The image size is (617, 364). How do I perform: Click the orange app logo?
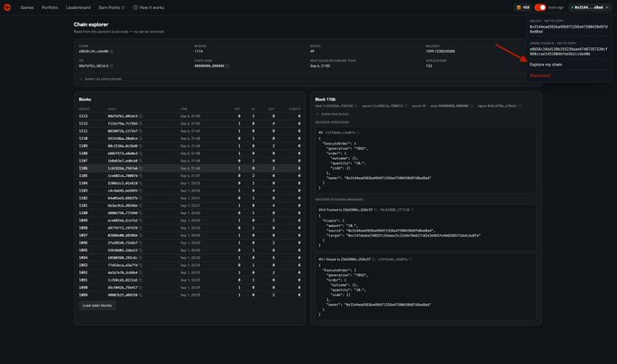coord(7,7)
